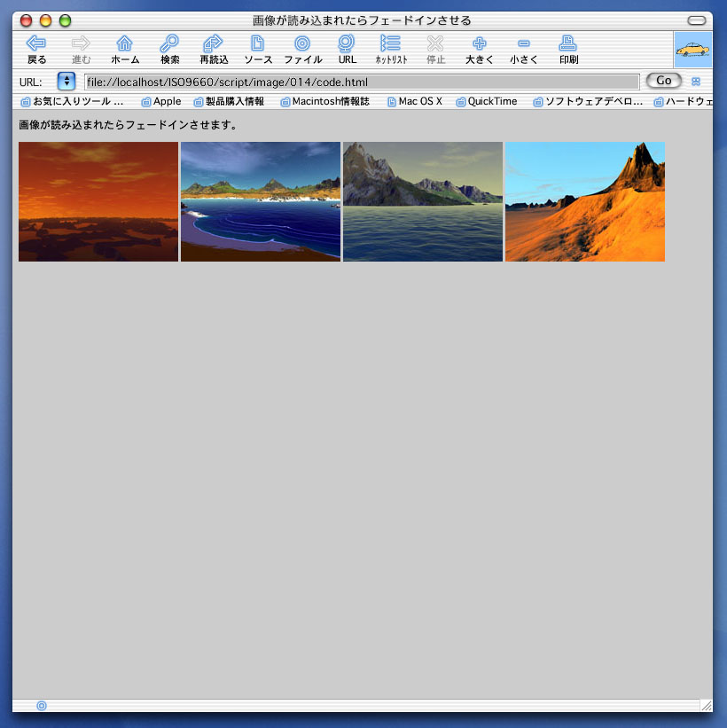Shrink text with 小さく minus icon

[x=524, y=49]
